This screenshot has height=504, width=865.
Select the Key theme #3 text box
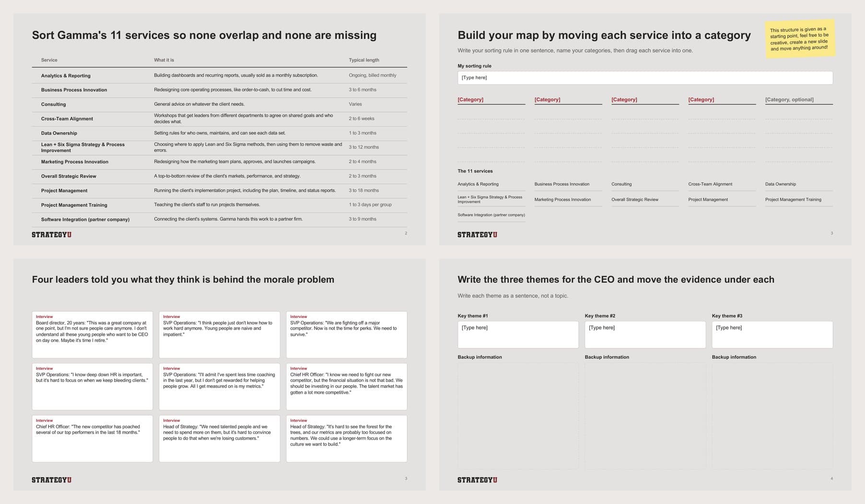coord(772,334)
